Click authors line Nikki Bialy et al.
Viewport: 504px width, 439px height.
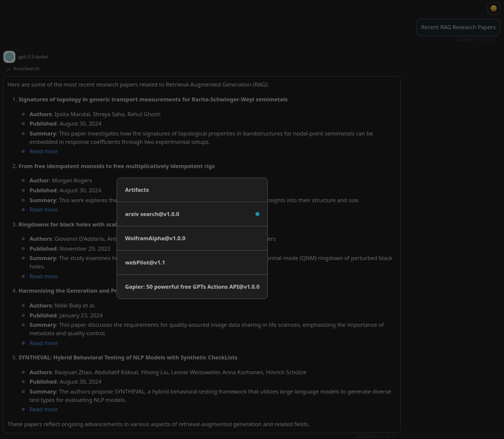click(62, 306)
